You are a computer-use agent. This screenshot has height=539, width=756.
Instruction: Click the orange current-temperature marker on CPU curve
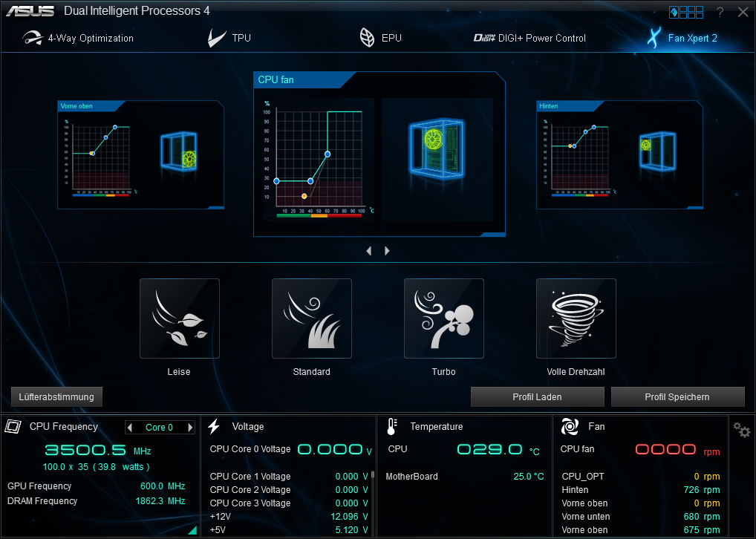pyautogui.click(x=304, y=196)
